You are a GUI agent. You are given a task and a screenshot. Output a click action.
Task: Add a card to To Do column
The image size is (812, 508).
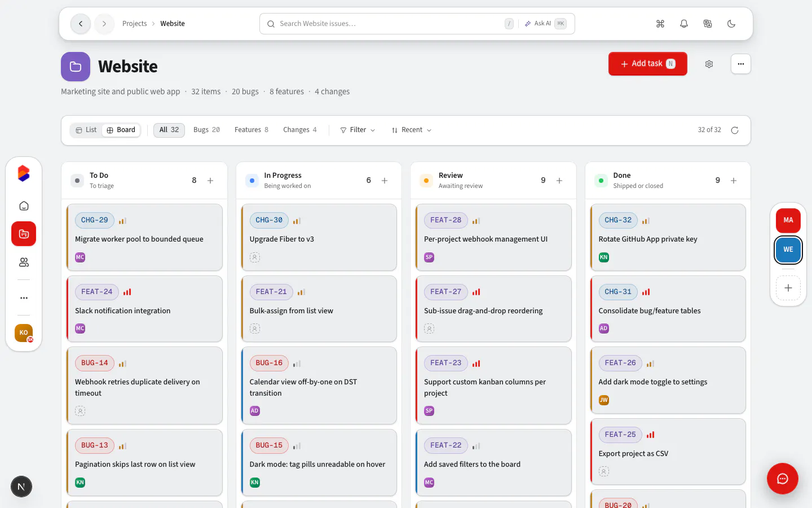coord(210,181)
